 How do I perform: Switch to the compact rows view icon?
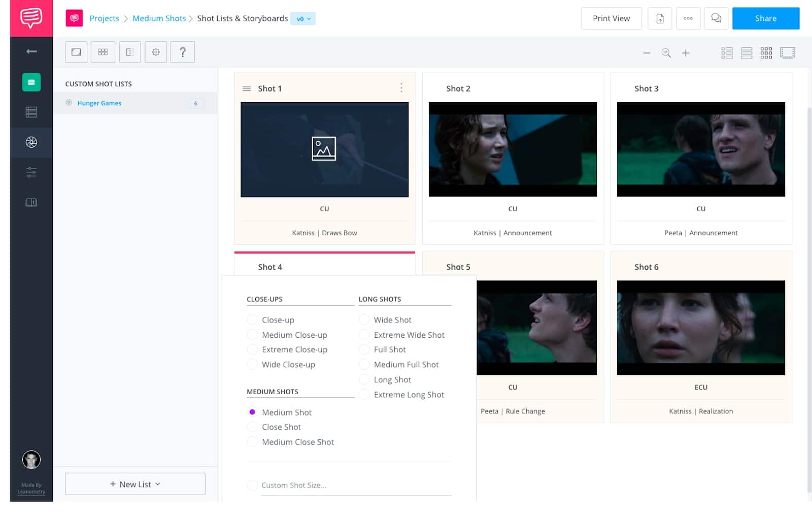tap(747, 53)
